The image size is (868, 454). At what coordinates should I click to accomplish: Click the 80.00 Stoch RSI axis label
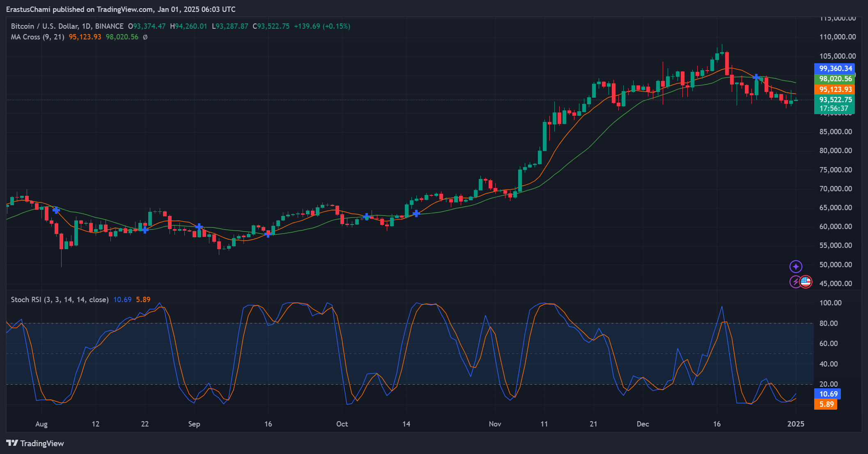829,323
